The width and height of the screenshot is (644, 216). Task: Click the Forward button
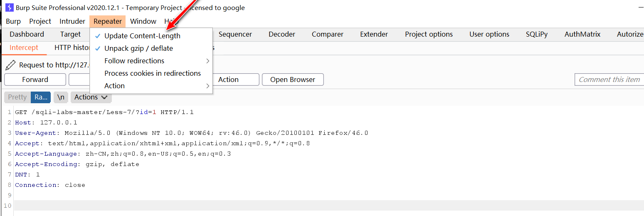[x=35, y=80]
